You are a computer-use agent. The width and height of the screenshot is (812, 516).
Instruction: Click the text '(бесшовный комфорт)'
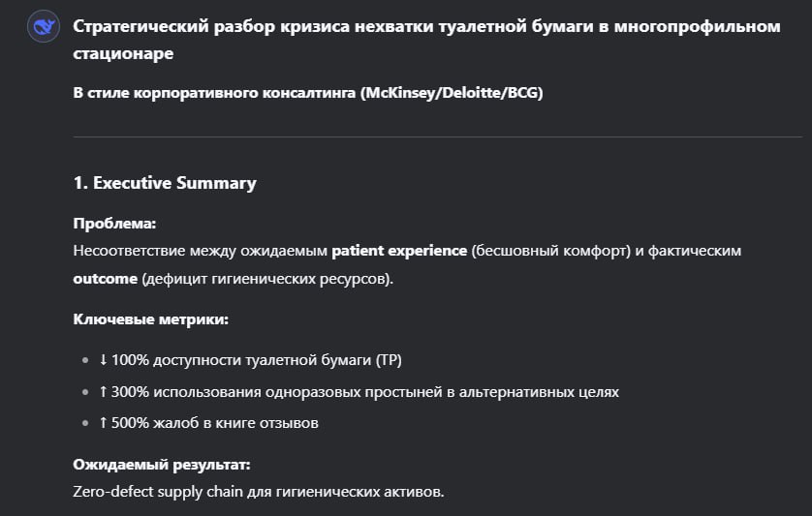(551, 251)
